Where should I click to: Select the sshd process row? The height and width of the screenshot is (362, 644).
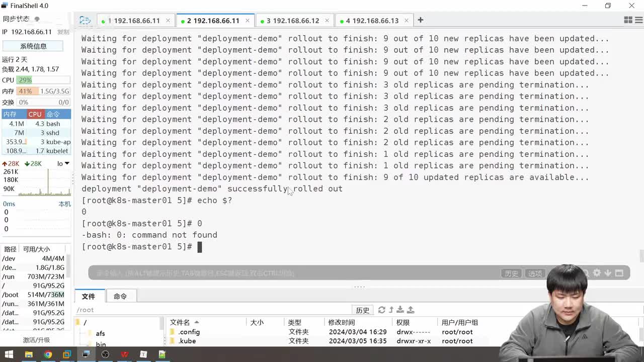[36, 133]
